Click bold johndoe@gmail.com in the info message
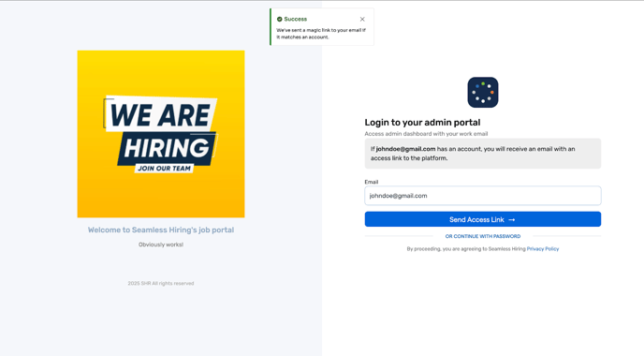Viewport: 644px width, 356px height. [x=405, y=149]
